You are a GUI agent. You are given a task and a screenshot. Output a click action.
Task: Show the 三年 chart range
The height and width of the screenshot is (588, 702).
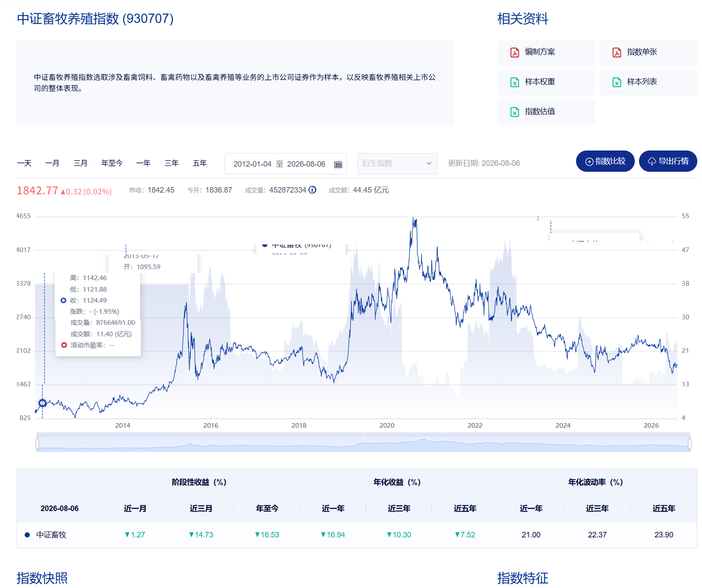[x=171, y=163]
